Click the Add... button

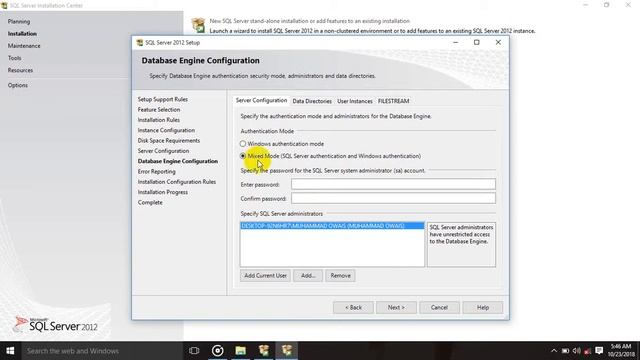click(x=308, y=276)
